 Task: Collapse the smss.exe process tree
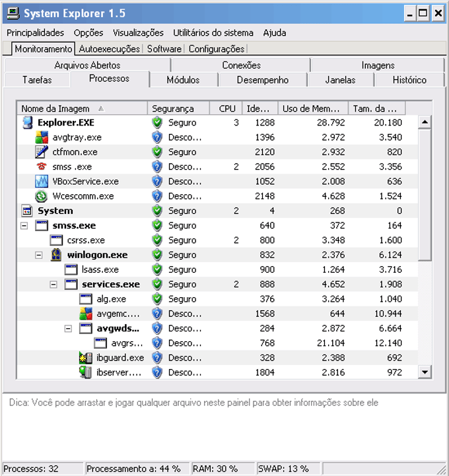click(x=24, y=226)
